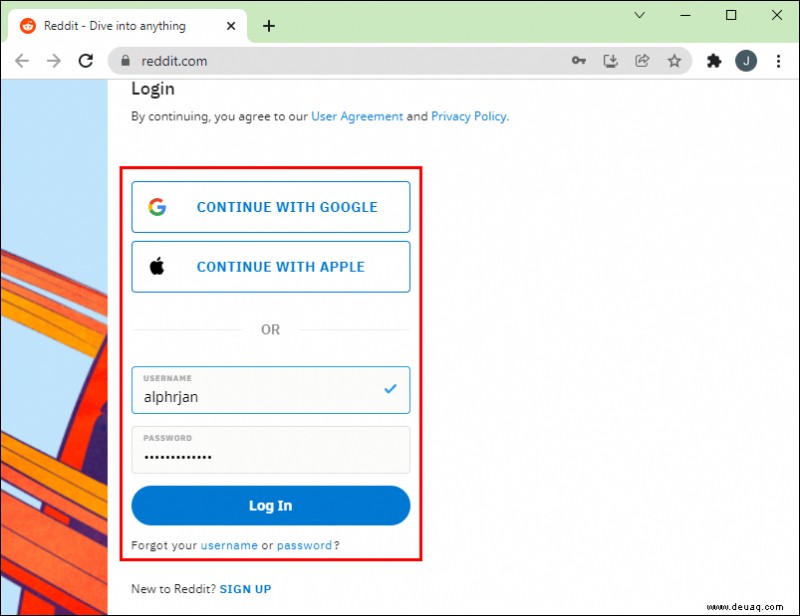Reload the Reddit page
This screenshot has height=616, width=800.
(x=86, y=61)
